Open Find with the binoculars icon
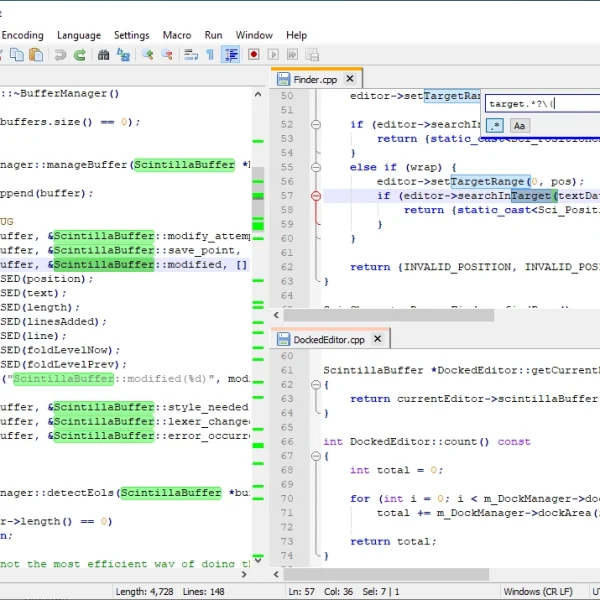 tap(103, 55)
